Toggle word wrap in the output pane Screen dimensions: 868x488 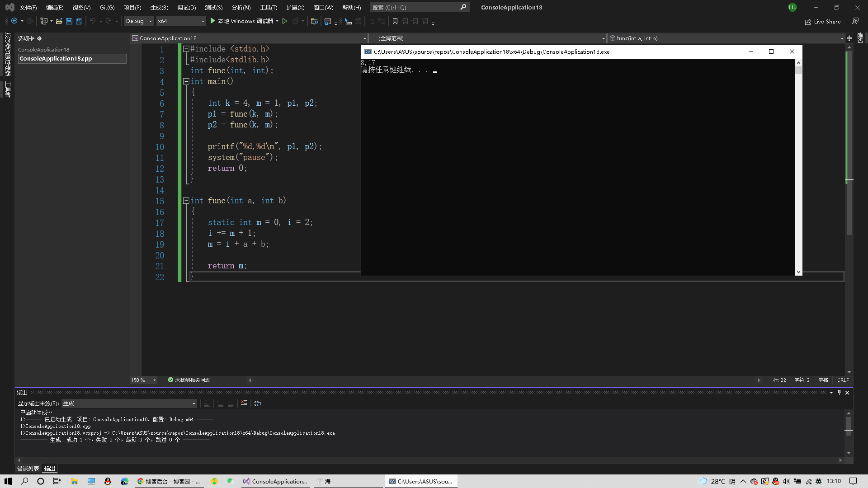pos(258,404)
